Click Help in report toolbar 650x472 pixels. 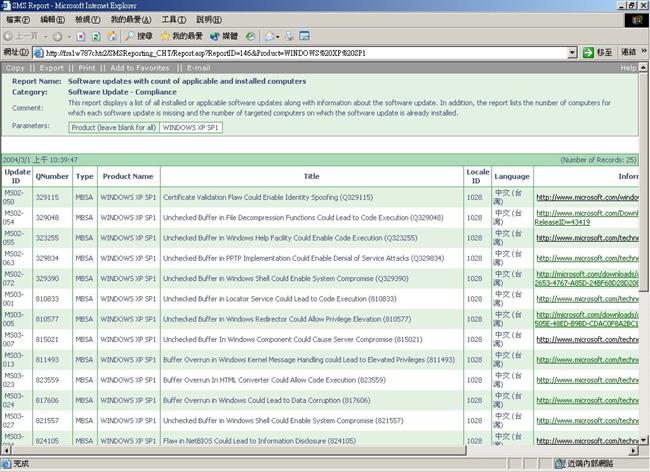(x=628, y=68)
